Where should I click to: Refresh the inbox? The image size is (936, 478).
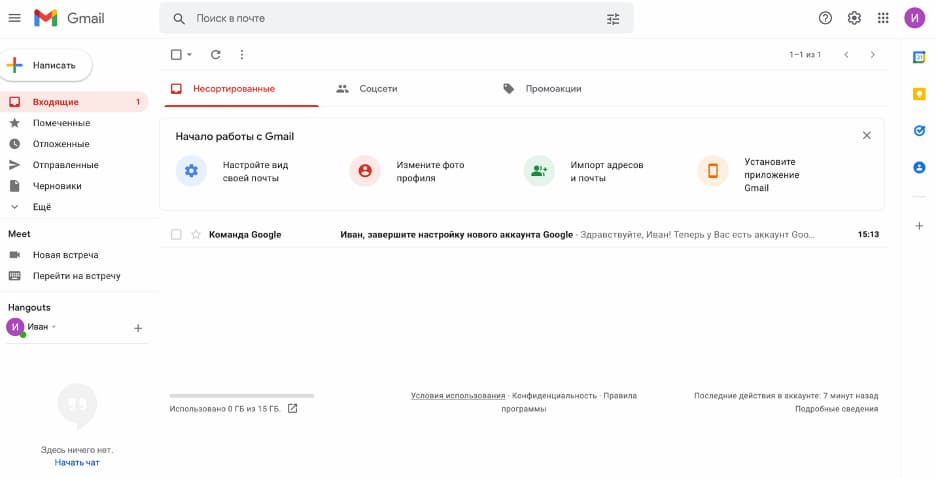point(215,55)
